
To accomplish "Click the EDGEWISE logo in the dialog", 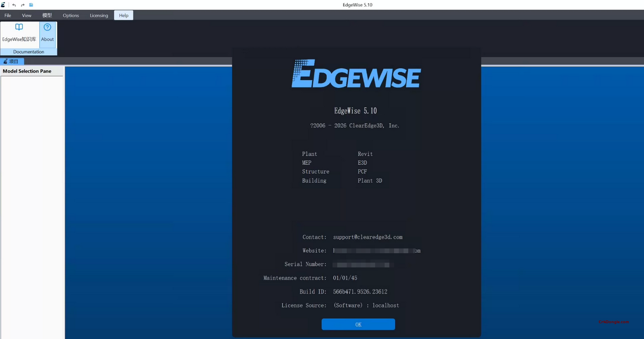I will tap(356, 73).
